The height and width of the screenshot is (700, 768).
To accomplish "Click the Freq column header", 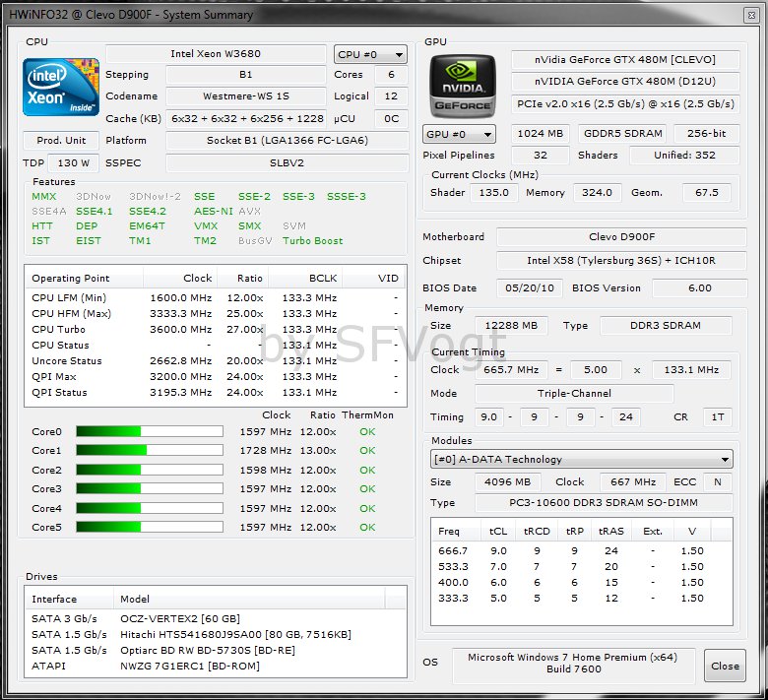I will [457, 531].
